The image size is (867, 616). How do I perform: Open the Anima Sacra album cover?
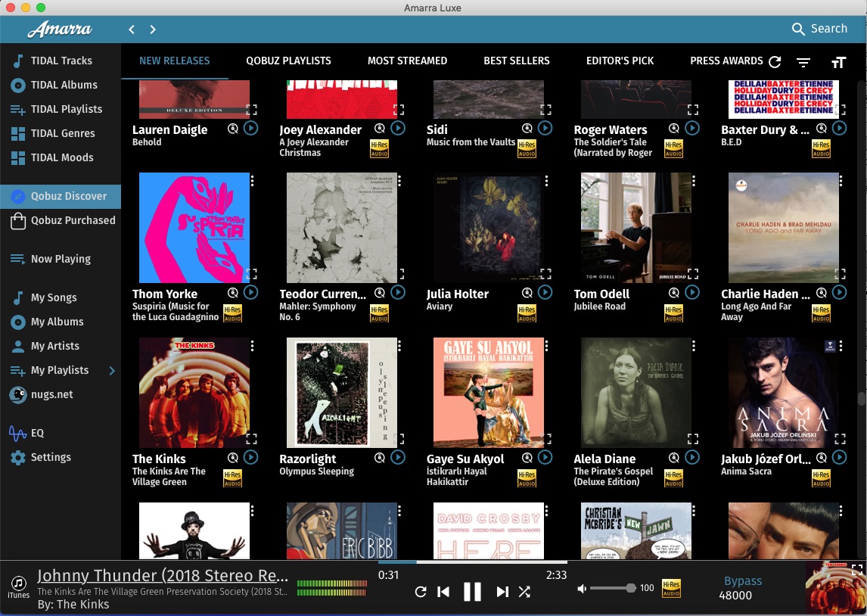pyautogui.click(x=784, y=393)
